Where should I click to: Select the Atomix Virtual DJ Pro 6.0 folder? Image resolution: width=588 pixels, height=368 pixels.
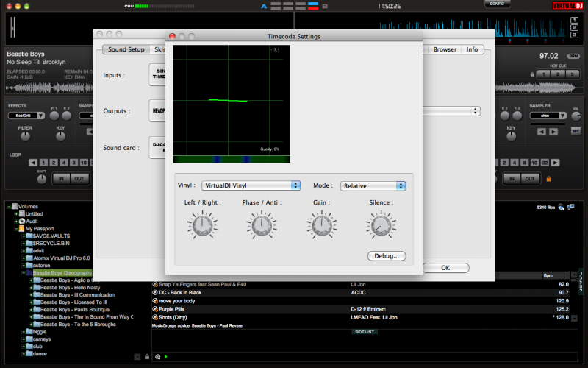click(x=62, y=258)
